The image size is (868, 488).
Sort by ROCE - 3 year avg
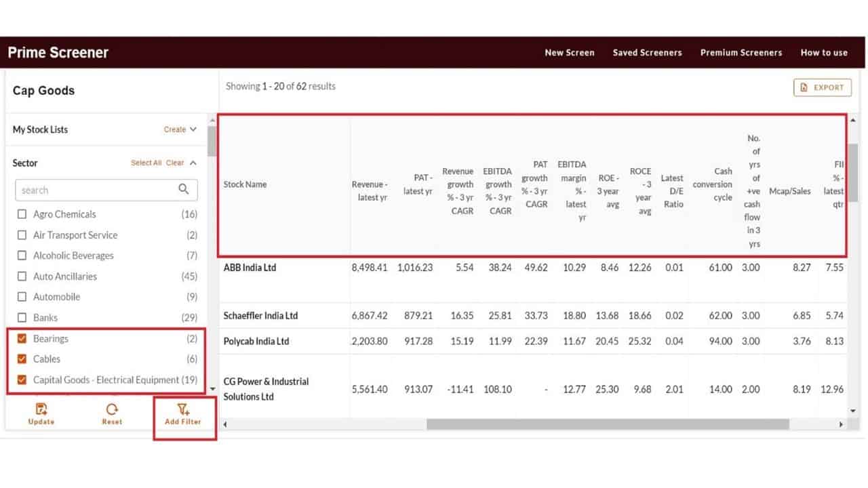(640, 190)
